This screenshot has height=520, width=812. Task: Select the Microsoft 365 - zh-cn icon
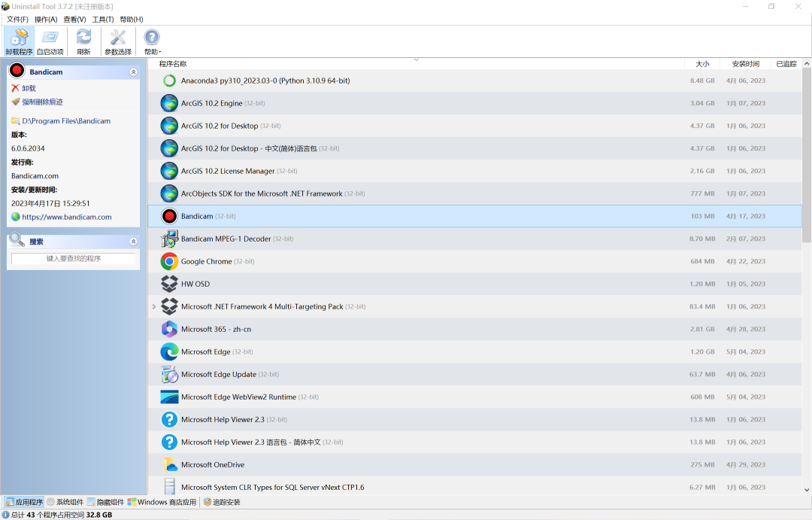(x=169, y=329)
